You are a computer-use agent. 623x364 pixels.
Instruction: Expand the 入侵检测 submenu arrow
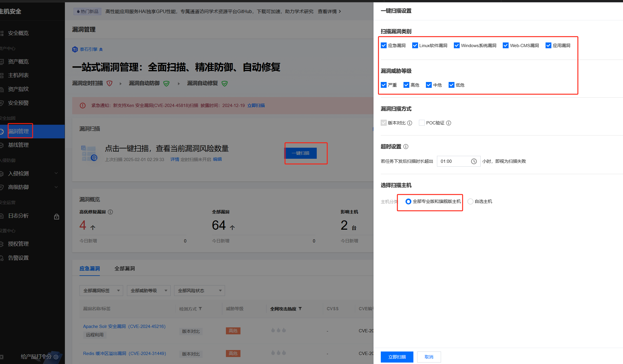[56, 173]
